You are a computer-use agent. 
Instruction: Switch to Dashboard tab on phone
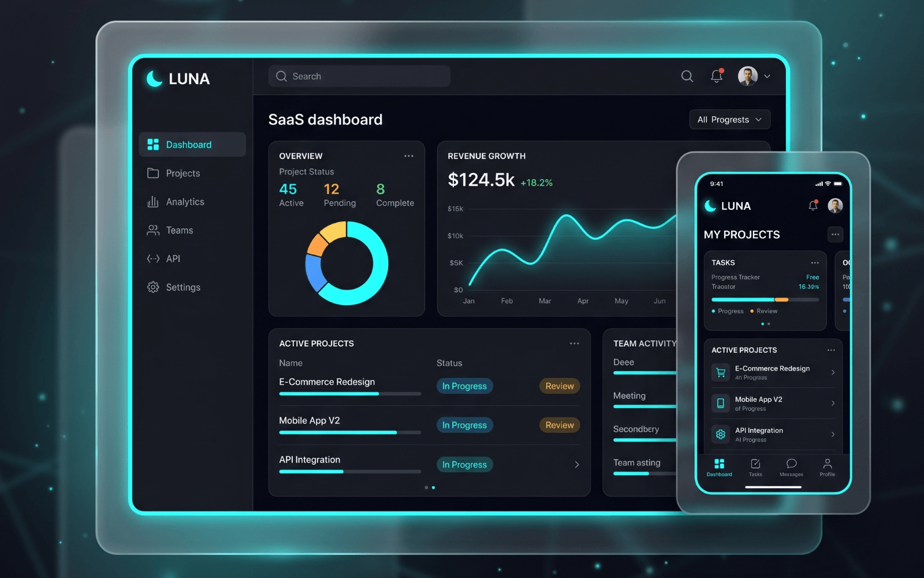[x=719, y=468]
